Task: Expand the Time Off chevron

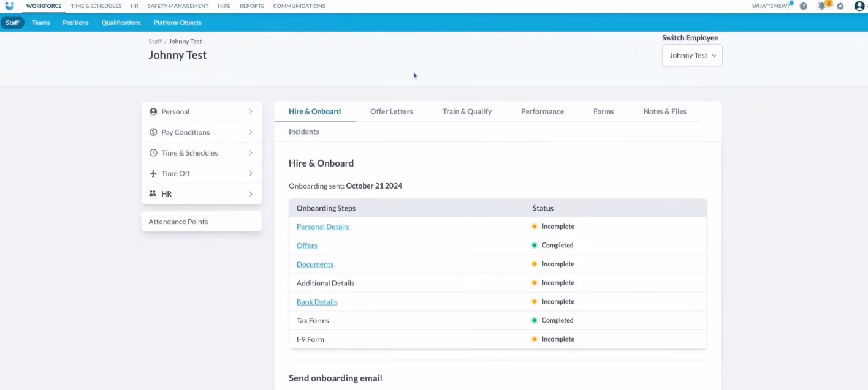Action: coord(251,173)
